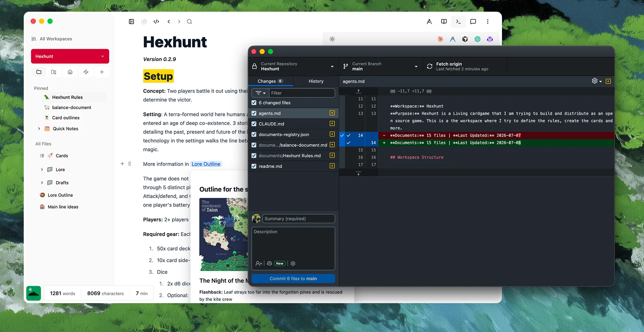Open the Hexhunt workspace dropdown in notes sidebar
The image size is (644, 332).
pos(70,56)
